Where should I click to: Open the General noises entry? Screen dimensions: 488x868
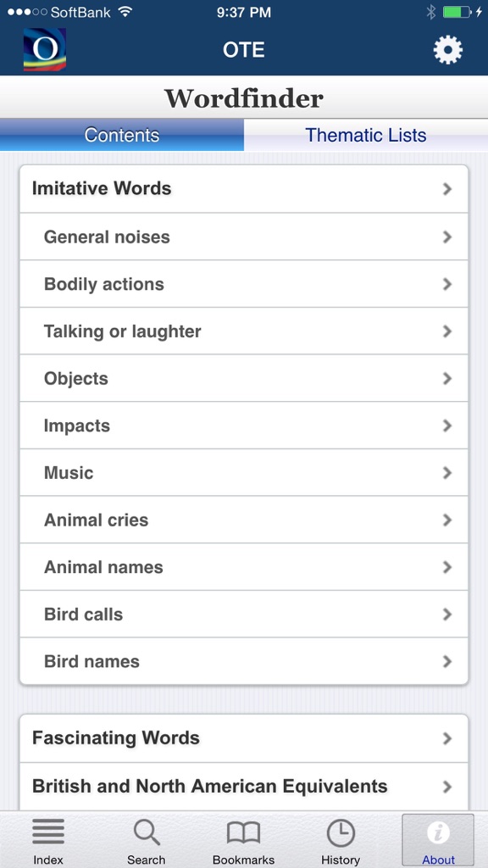coord(244,237)
